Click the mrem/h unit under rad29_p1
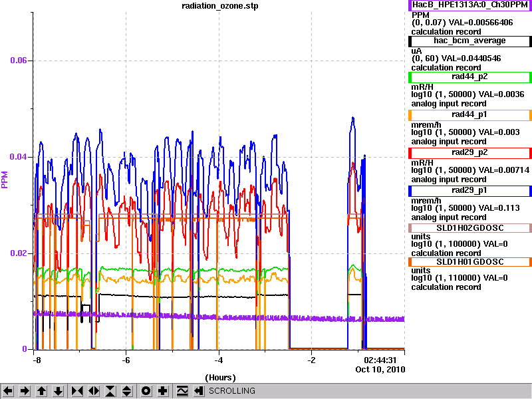The image size is (532, 399). (426, 201)
